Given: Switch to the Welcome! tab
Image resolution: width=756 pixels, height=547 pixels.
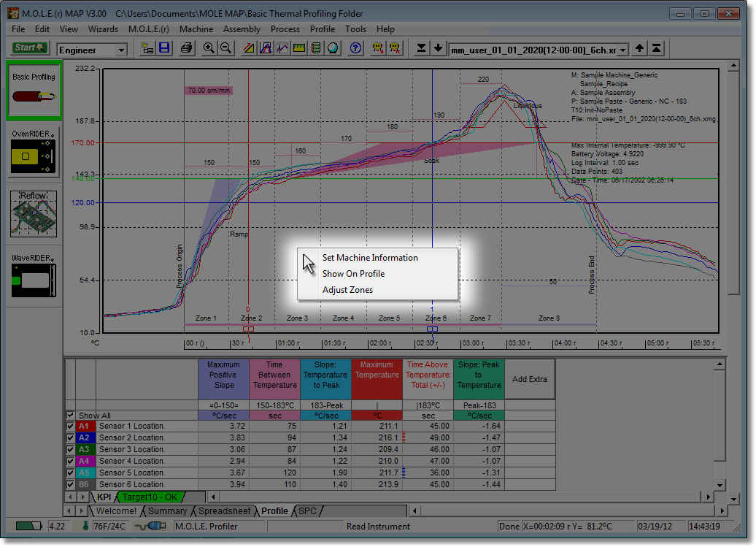Looking at the screenshot, I should [x=116, y=510].
